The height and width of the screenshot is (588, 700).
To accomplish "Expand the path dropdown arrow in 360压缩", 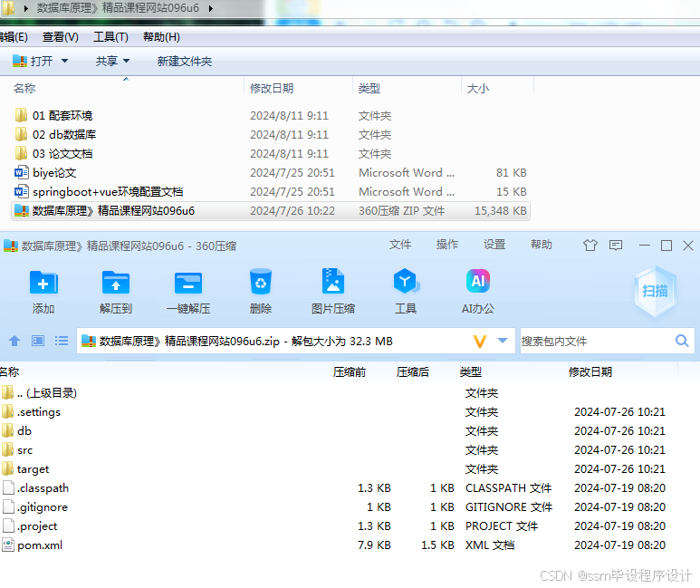I will [x=503, y=341].
